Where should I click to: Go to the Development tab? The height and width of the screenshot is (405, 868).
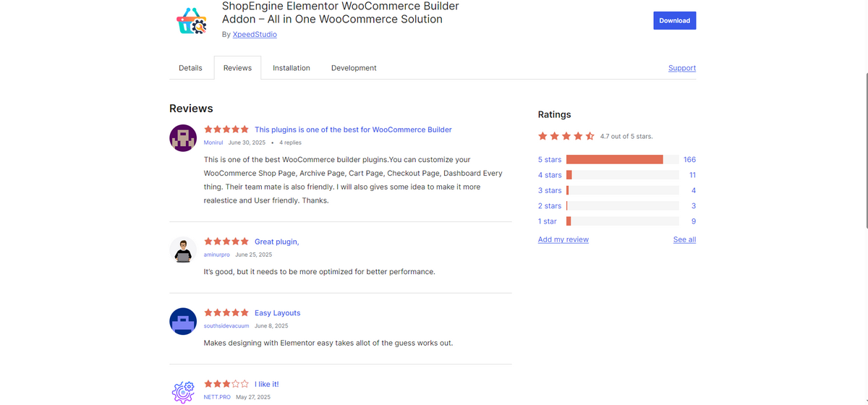354,68
